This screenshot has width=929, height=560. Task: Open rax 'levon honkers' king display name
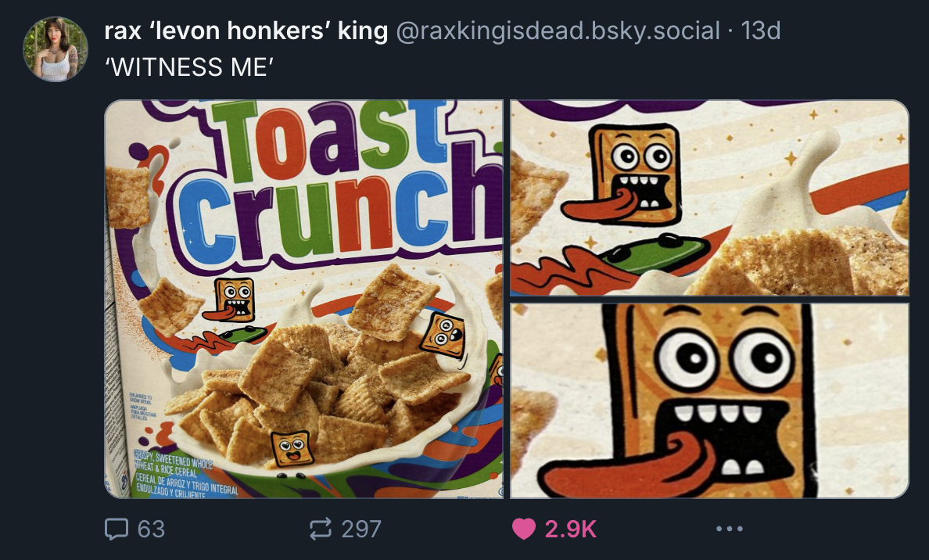[x=246, y=31]
